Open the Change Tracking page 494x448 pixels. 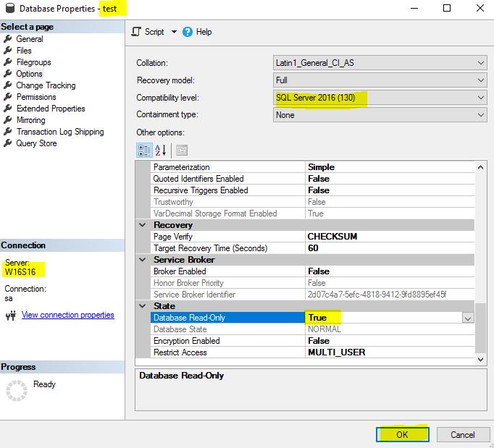tap(46, 85)
